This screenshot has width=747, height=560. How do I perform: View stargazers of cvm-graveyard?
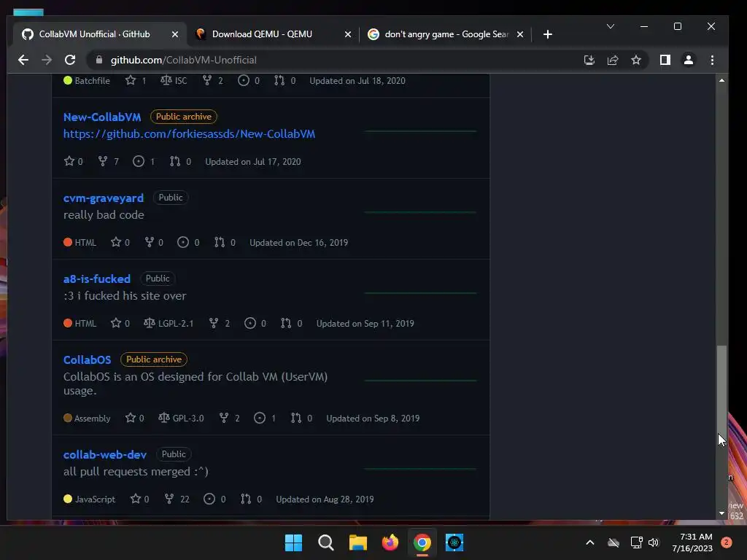120,242
